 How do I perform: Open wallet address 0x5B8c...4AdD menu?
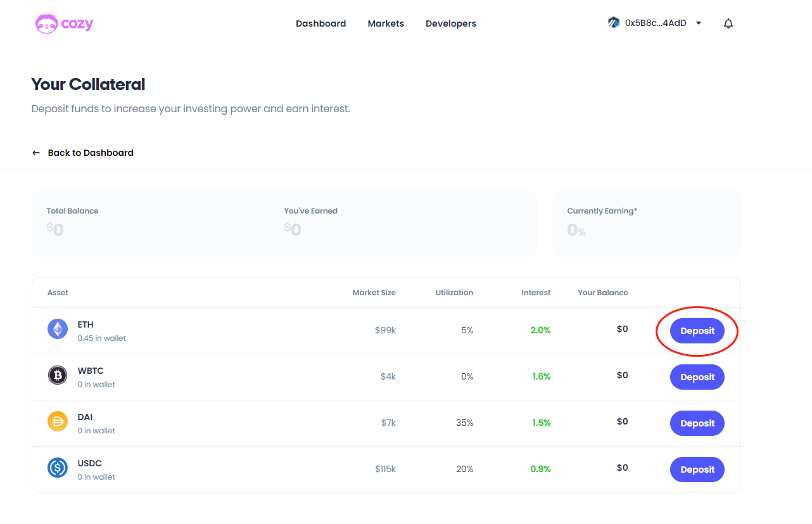pos(656,23)
